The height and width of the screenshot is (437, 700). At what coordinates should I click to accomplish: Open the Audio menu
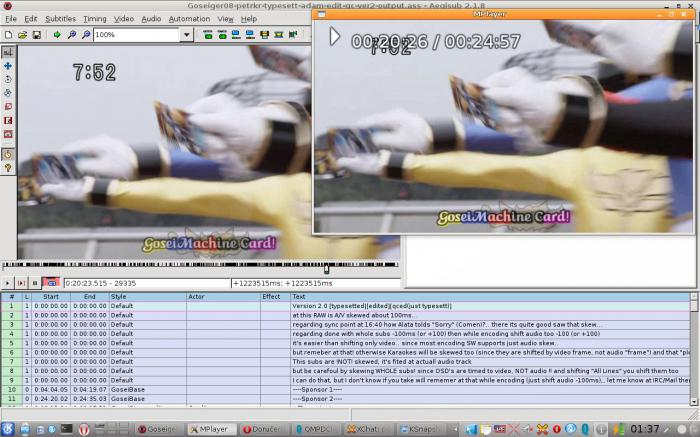pyautogui.click(x=151, y=19)
